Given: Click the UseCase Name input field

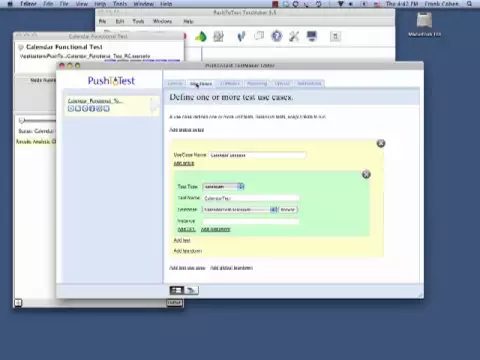Looking at the screenshot, I should pos(257,155).
